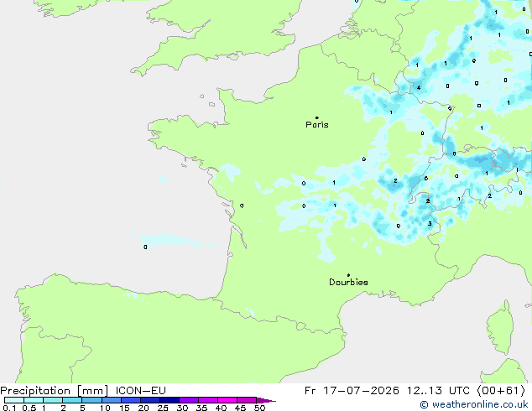
Task: Click the 25 legend scale label
Action: click(163, 408)
